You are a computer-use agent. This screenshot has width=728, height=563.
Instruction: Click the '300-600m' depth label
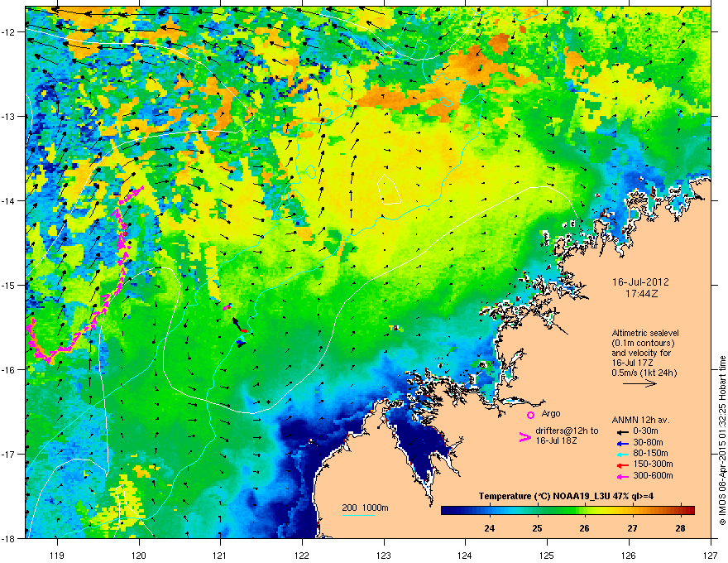click(653, 475)
